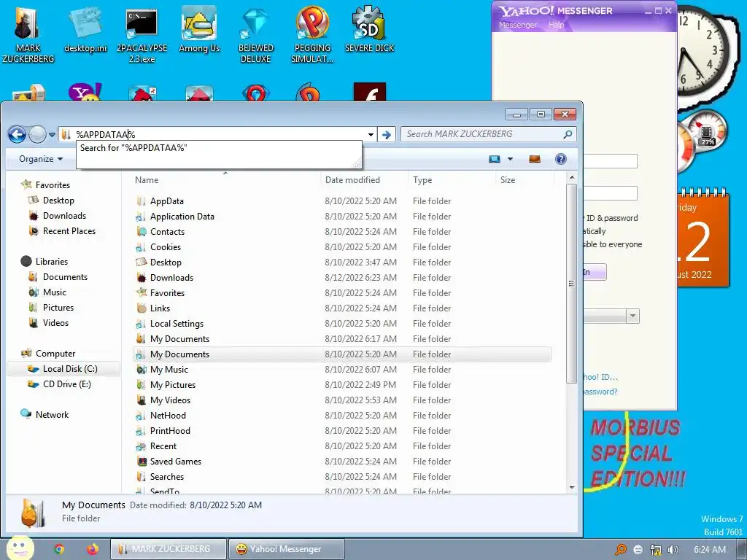The height and width of the screenshot is (560, 747).
Task: Open the AppData folder row
Action: point(341,201)
